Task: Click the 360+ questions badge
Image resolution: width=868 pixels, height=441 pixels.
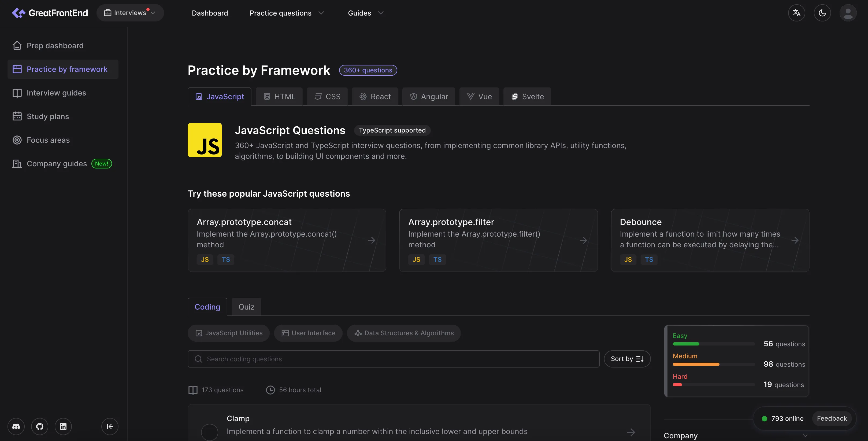Action: click(368, 70)
